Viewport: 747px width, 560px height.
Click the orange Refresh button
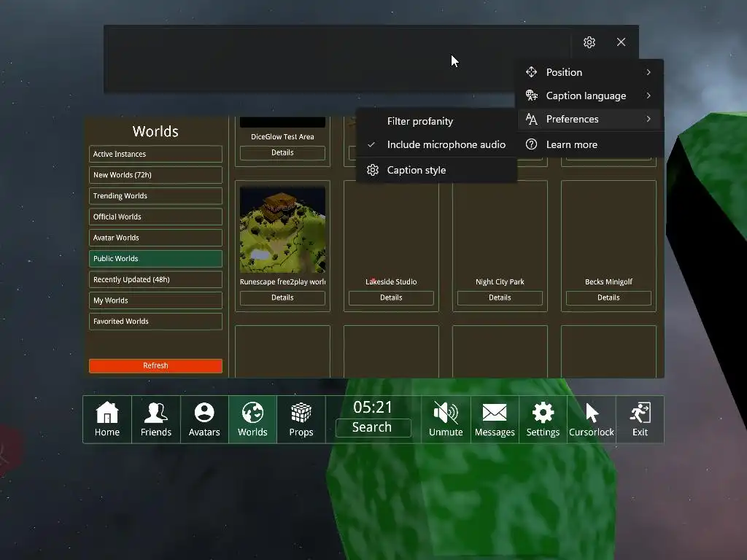coord(155,366)
